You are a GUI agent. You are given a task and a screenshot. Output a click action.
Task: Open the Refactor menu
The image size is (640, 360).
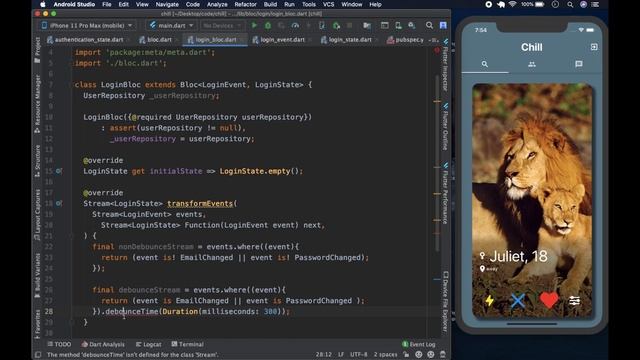(x=246, y=4)
